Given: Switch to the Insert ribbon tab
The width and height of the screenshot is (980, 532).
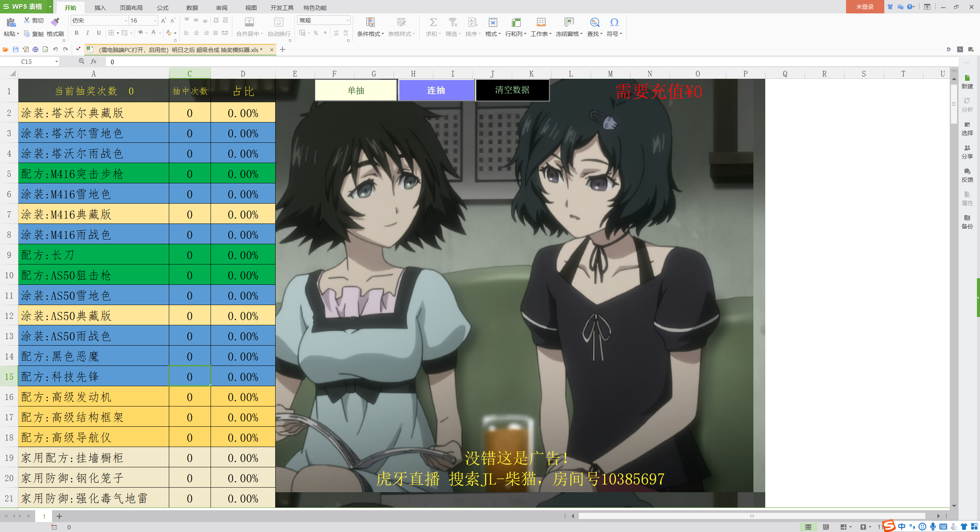Looking at the screenshot, I should coord(100,8).
